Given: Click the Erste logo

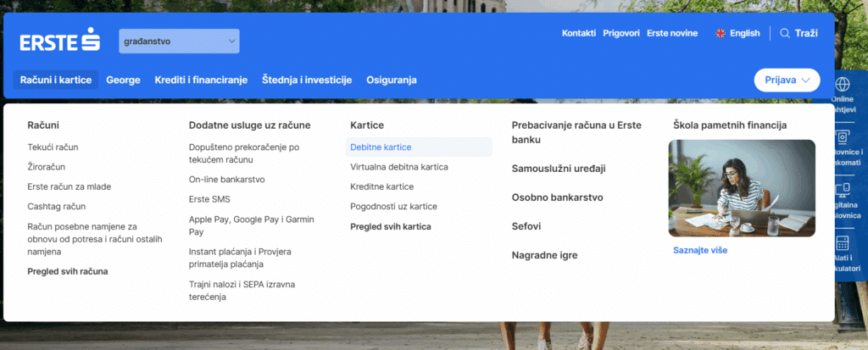Looking at the screenshot, I should point(60,41).
